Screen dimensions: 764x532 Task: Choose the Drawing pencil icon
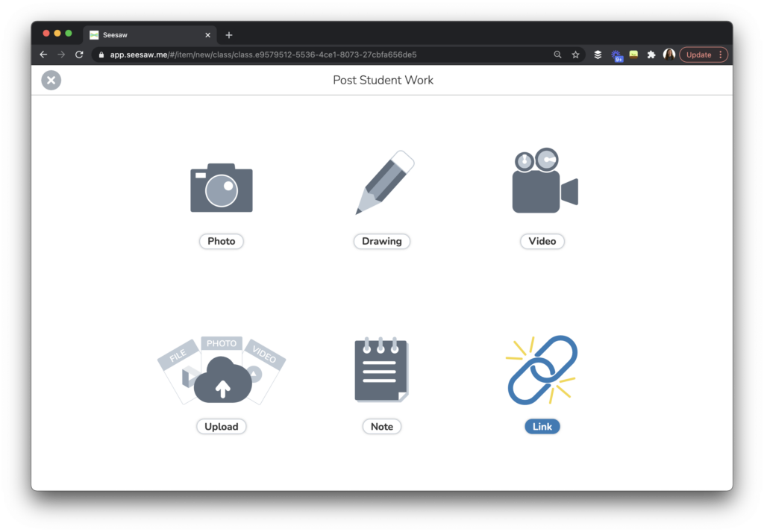(381, 181)
